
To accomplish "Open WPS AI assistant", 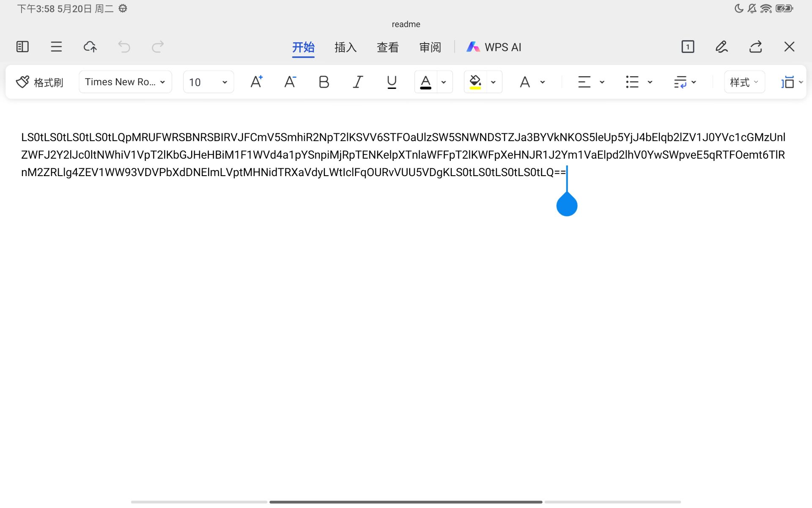I will pos(494,47).
